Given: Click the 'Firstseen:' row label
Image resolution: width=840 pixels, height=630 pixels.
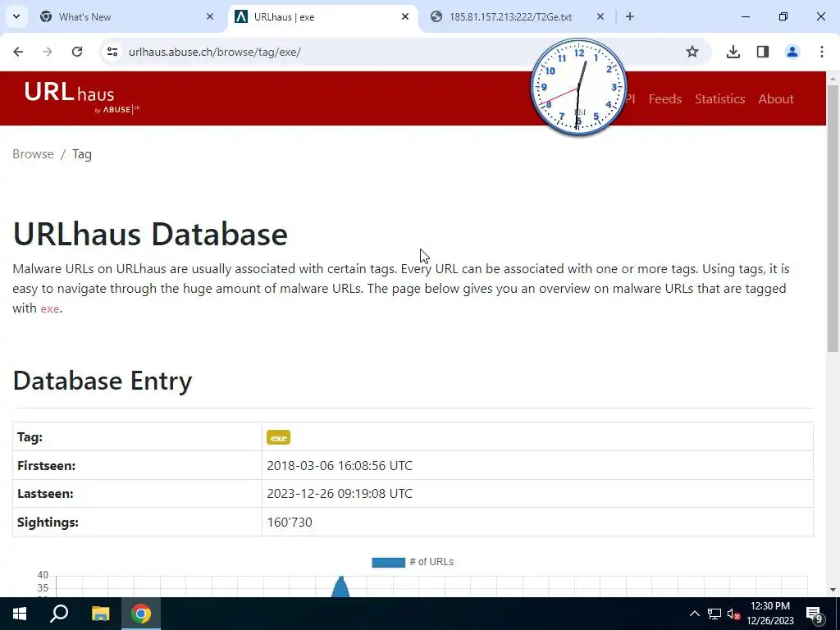Looking at the screenshot, I should [46, 466].
